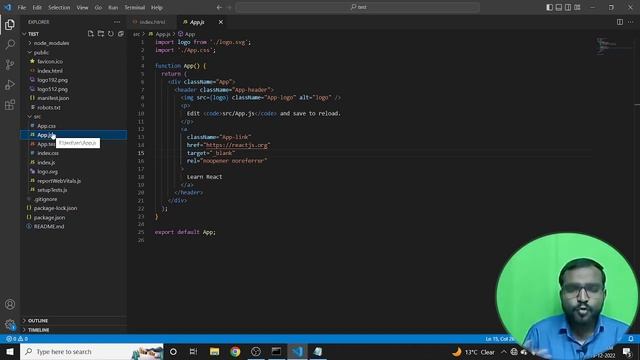Image resolution: width=640 pixels, height=360 pixels.
Task: Open errors and warnings status indicator
Action: [x=17, y=339]
